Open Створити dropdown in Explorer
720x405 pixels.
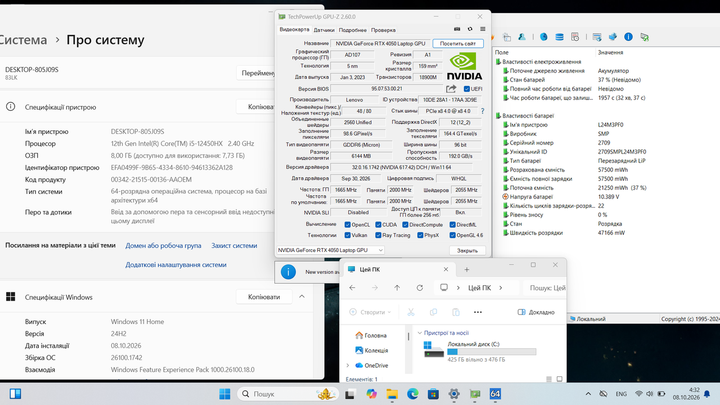pyautogui.click(x=370, y=312)
